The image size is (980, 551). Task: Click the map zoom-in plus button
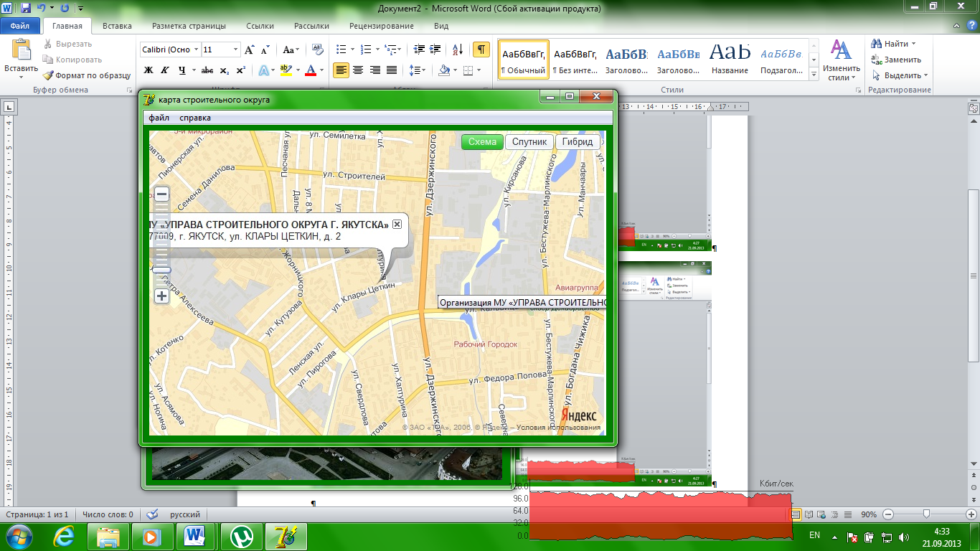coord(162,296)
